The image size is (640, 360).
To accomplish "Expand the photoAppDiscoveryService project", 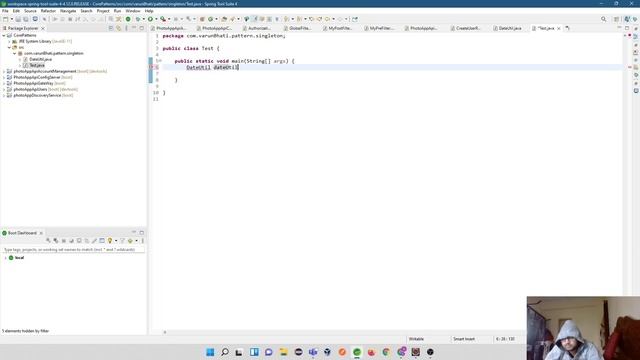I will point(4,95).
